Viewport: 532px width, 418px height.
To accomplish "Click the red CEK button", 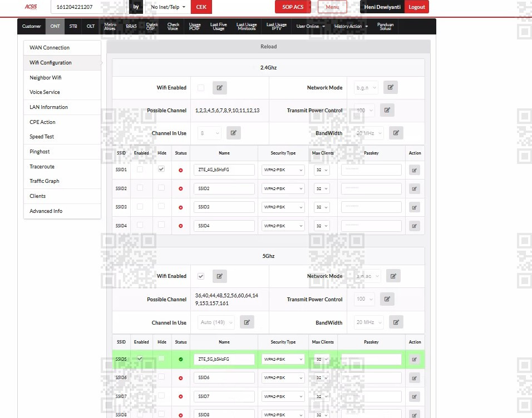I will (x=201, y=7).
